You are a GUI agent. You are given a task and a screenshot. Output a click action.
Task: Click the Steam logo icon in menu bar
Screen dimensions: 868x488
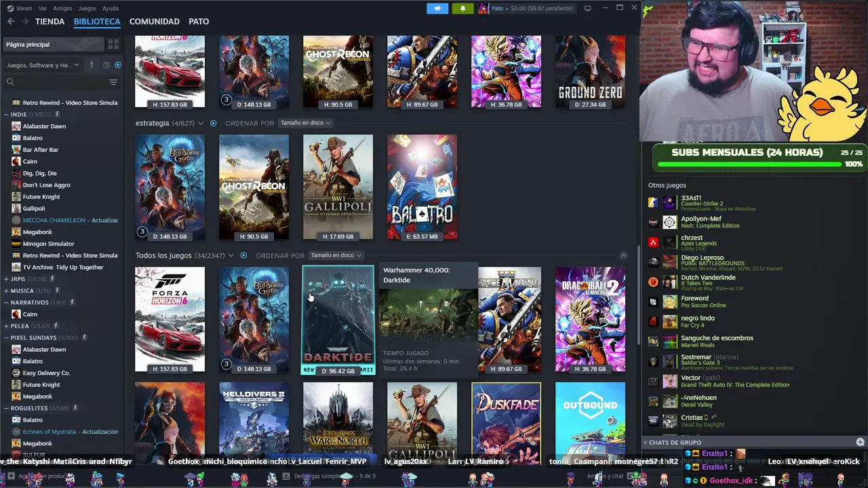pos(10,8)
